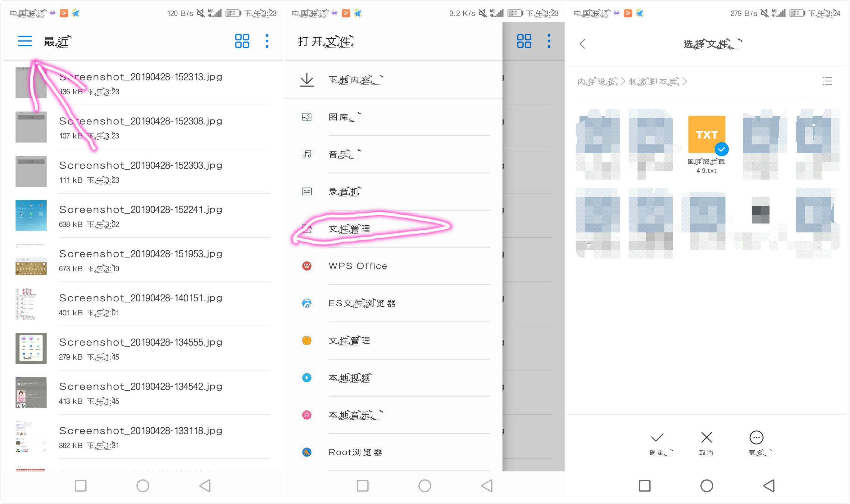Tap the Root浏览器 app icon
This screenshot has height=504, width=850.
[x=307, y=452]
